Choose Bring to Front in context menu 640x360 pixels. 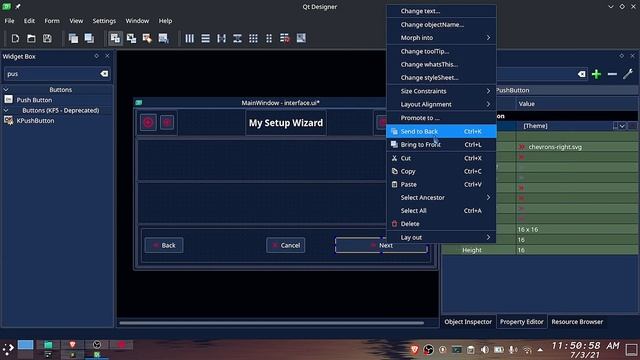(x=441, y=144)
